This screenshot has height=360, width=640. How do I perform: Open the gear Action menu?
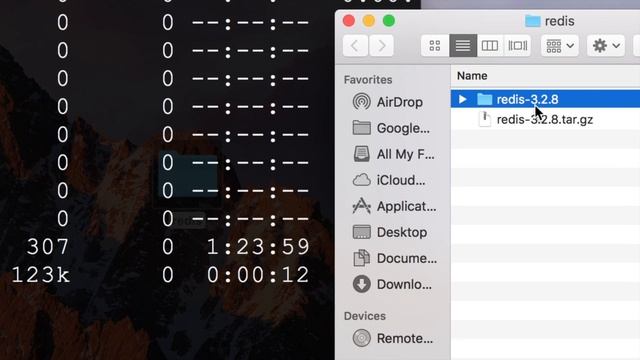click(606, 45)
